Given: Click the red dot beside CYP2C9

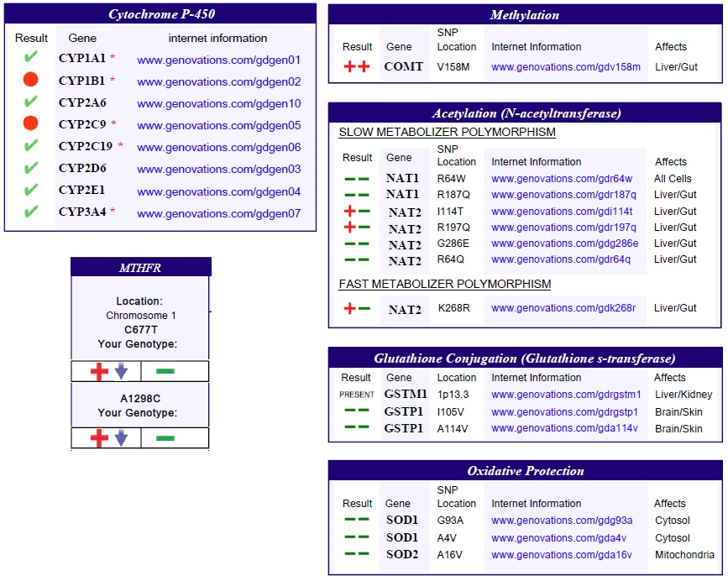Looking at the screenshot, I should [30, 123].
